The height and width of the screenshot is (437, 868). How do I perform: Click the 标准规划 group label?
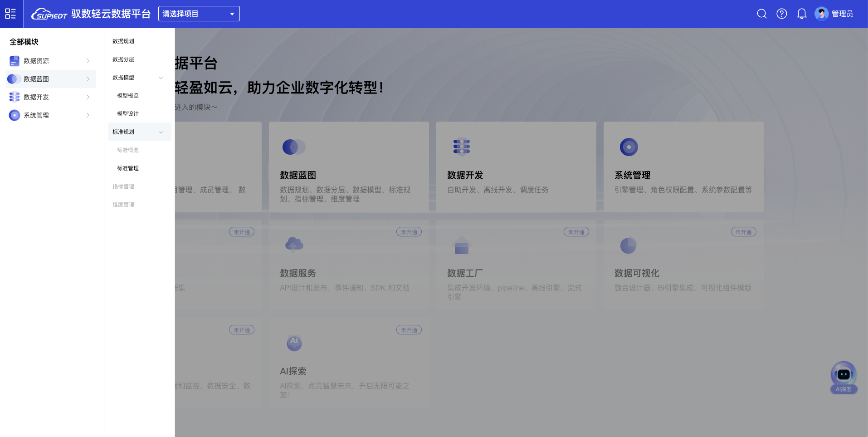123,132
